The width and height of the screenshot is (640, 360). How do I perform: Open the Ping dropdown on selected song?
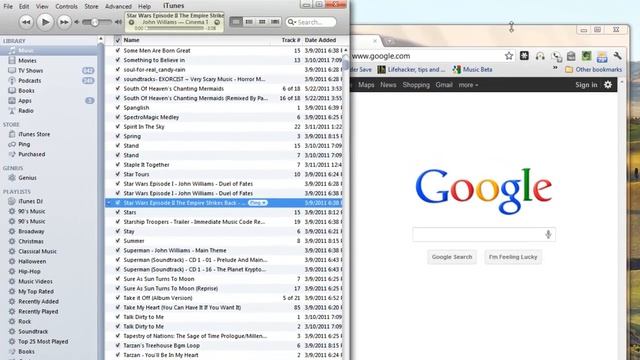pyautogui.click(x=258, y=203)
